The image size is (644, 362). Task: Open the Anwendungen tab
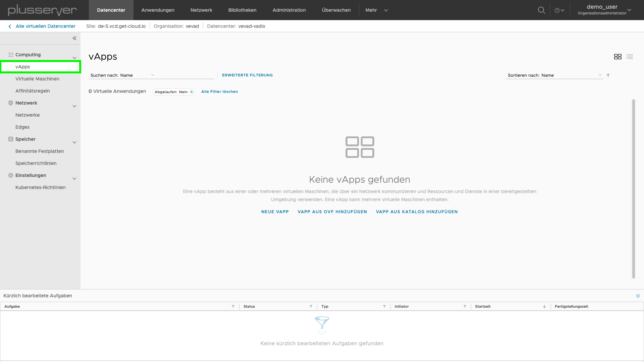tap(158, 10)
